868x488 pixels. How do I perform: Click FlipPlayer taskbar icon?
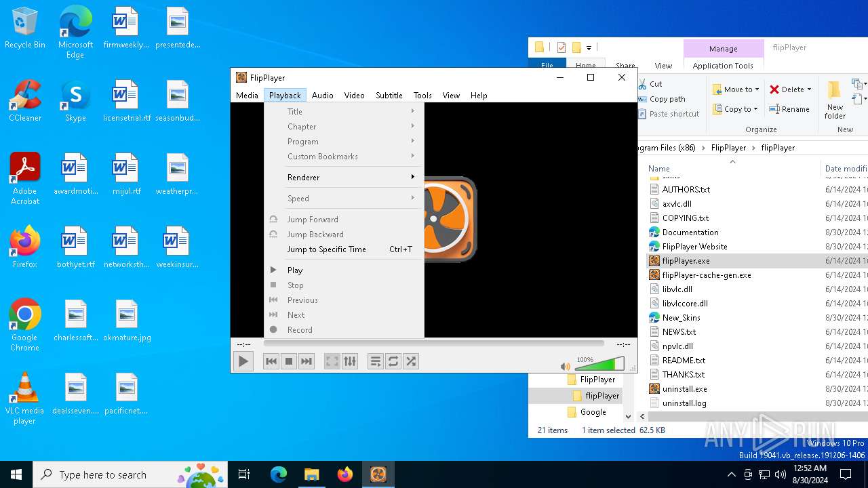[x=378, y=474]
